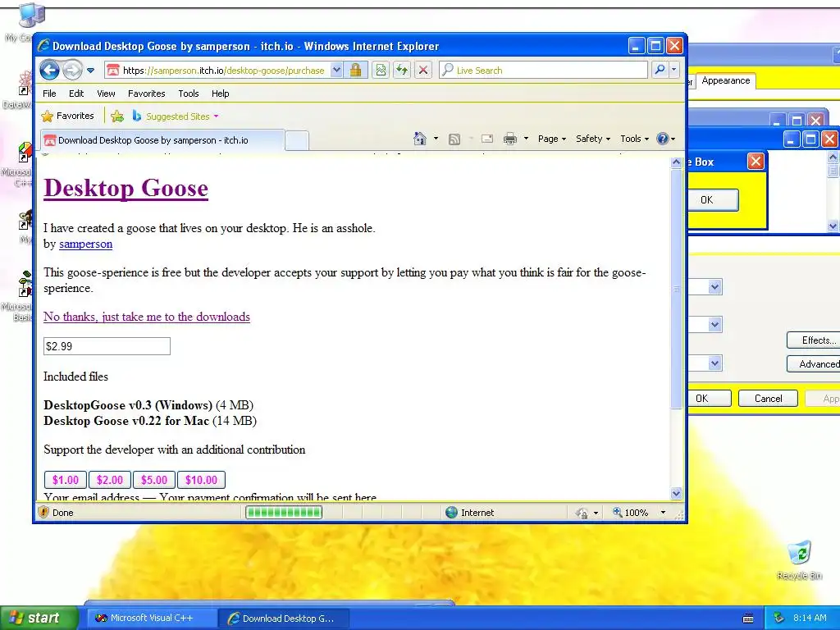The image size is (840, 630).
Task: Click the Forward navigation arrow
Action: tap(72, 70)
